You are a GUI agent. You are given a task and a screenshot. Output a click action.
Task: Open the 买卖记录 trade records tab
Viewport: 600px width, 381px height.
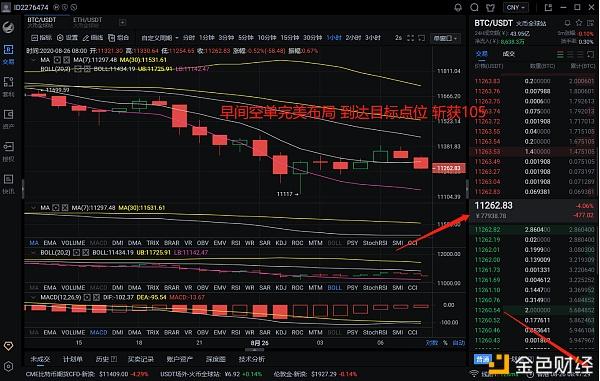point(140,359)
